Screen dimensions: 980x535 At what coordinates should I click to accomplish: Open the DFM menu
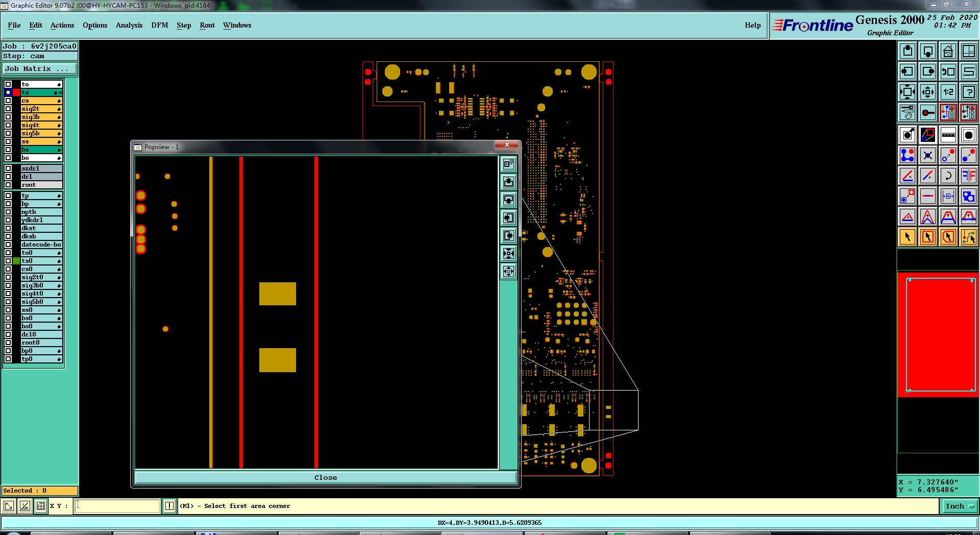coord(159,25)
